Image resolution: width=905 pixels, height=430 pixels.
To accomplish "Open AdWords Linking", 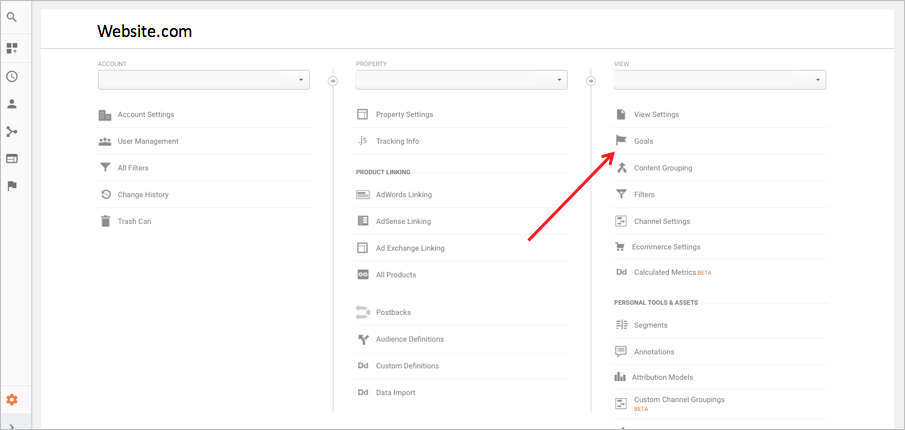I will [x=403, y=194].
